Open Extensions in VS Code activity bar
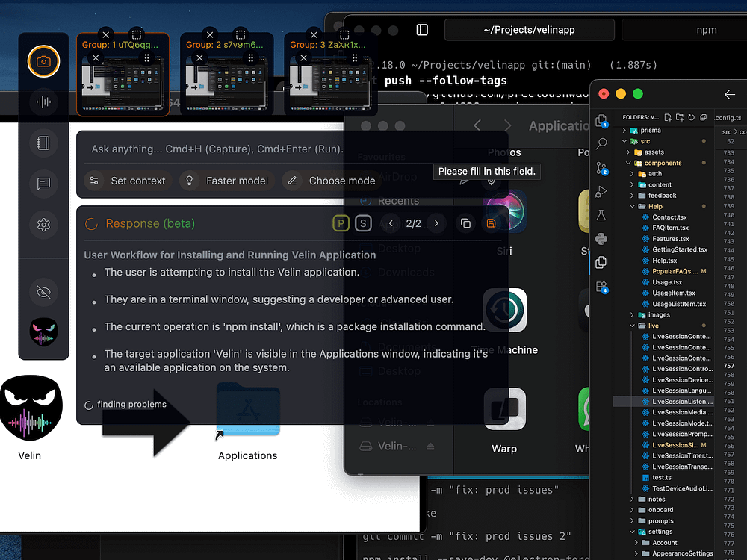 pos(601,287)
